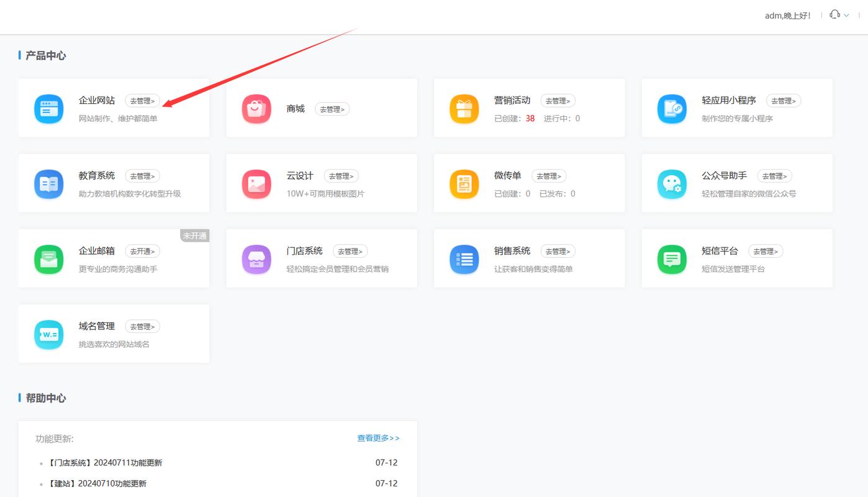
Task: Click 去管理 button for 短信平台
Action: [x=766, y=251]
